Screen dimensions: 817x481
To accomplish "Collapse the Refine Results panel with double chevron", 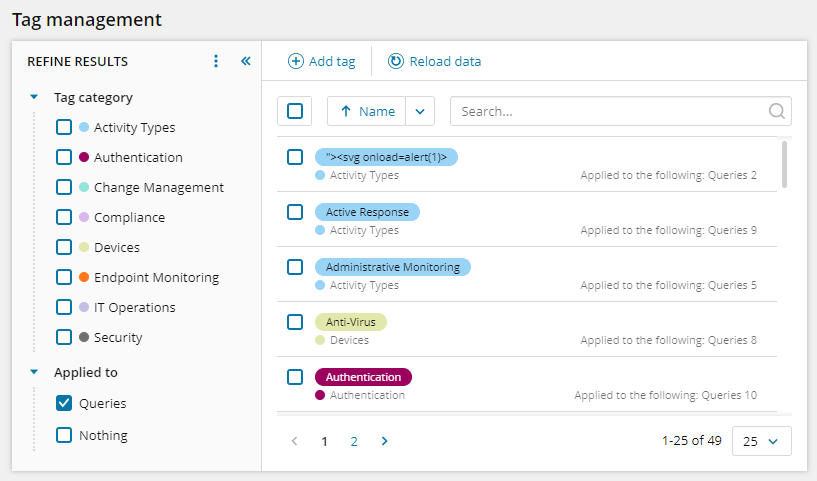I will pos(246,61).
